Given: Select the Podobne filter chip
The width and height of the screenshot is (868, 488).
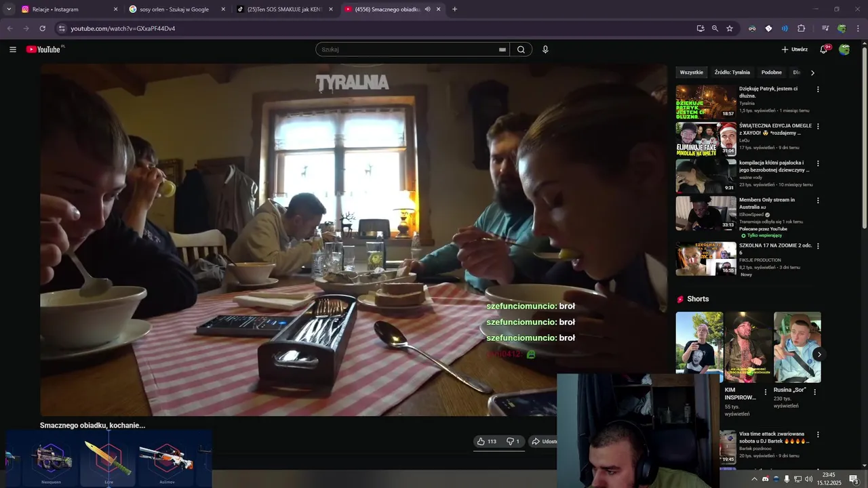Looking at the screenshot, I should point(772,73).
